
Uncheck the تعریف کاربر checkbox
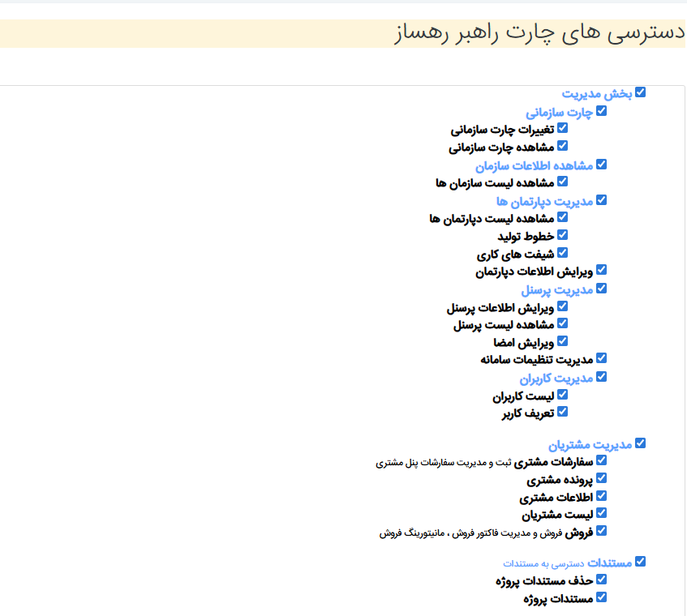(x=562, y=412)
